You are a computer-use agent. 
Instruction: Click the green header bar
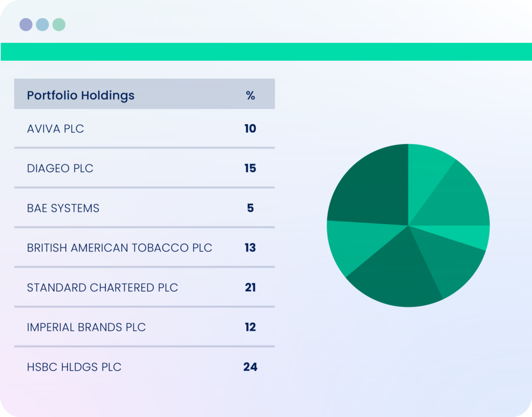[266, 51]
